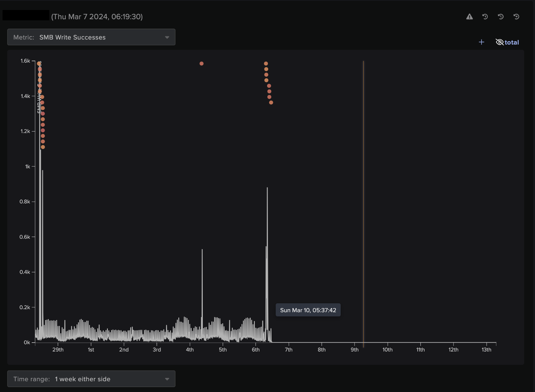This screenshot has height=392, width=535.
Task: Add a series with the plus icon
Action: (x=481, y=42)
